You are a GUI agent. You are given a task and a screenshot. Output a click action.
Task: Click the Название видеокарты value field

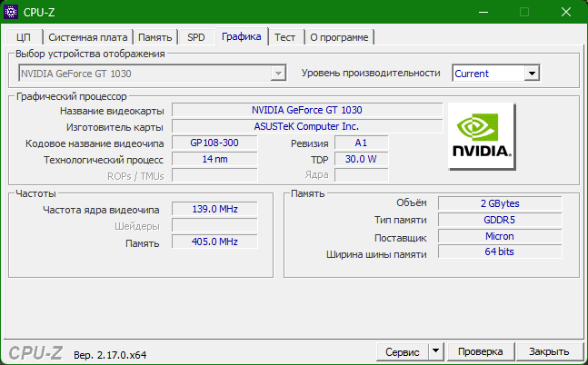(x=306, y=110)
